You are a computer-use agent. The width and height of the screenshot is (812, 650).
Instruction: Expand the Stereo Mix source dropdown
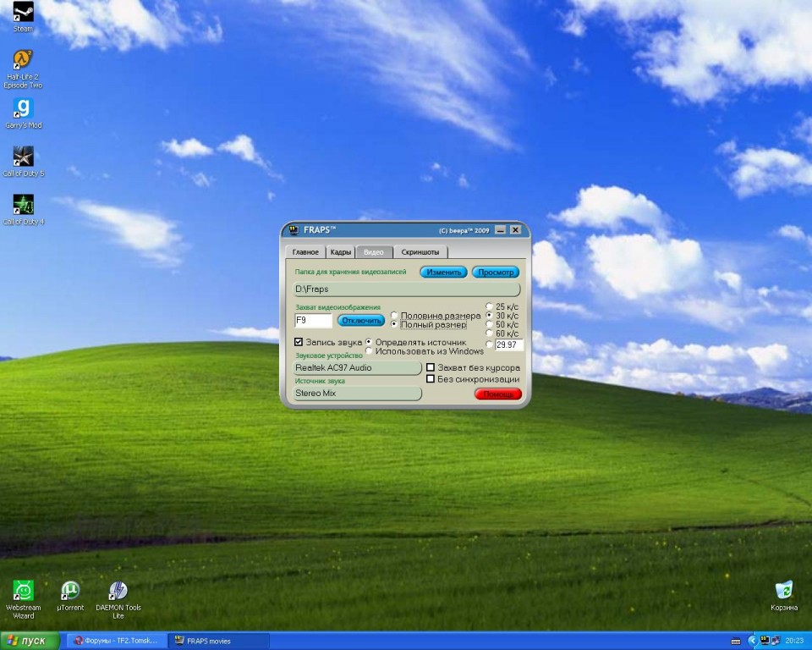point(357,394)
